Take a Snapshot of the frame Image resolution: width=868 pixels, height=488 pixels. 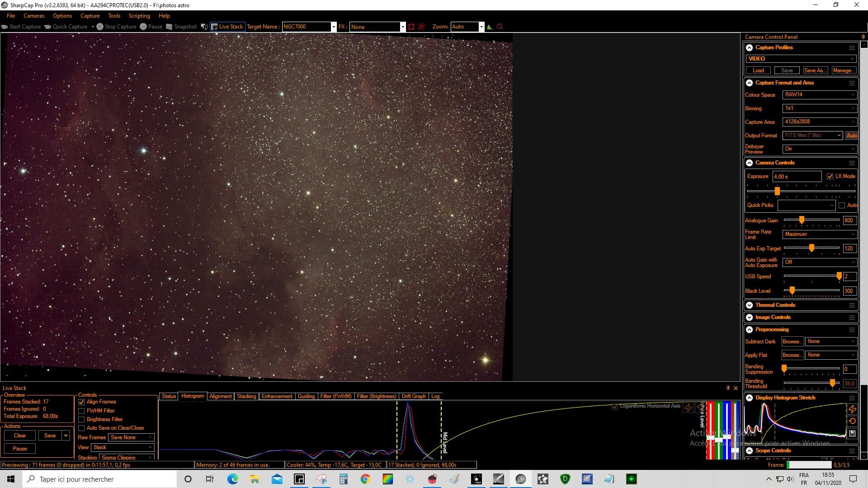click(181, 27)
